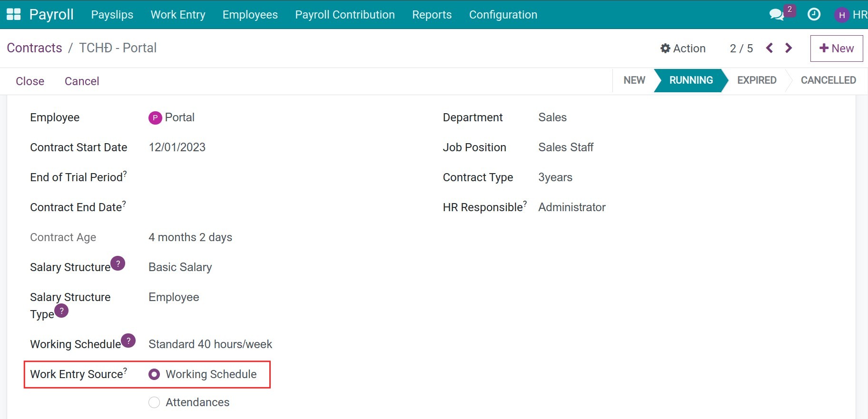Set status to NEW stage
The height and width of the screenshot is (419, 868).
tap(634, 80)
